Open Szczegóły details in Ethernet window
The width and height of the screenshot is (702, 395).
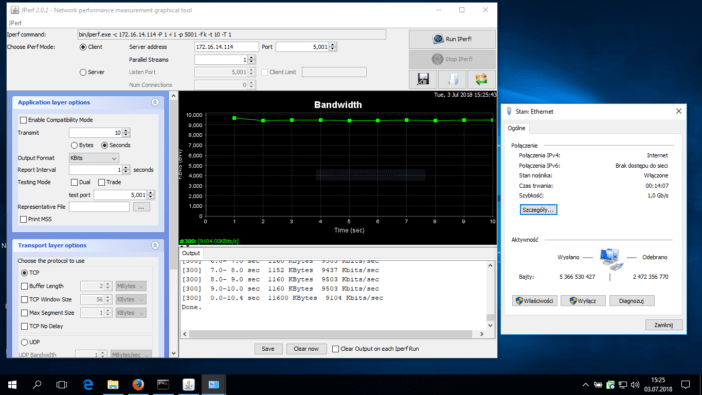538,210
